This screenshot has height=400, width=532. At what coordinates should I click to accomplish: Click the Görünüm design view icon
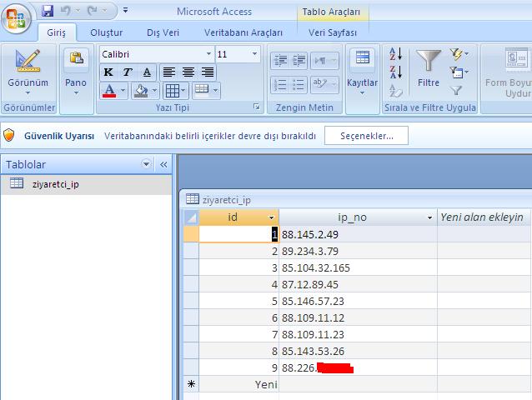point(28,61)
